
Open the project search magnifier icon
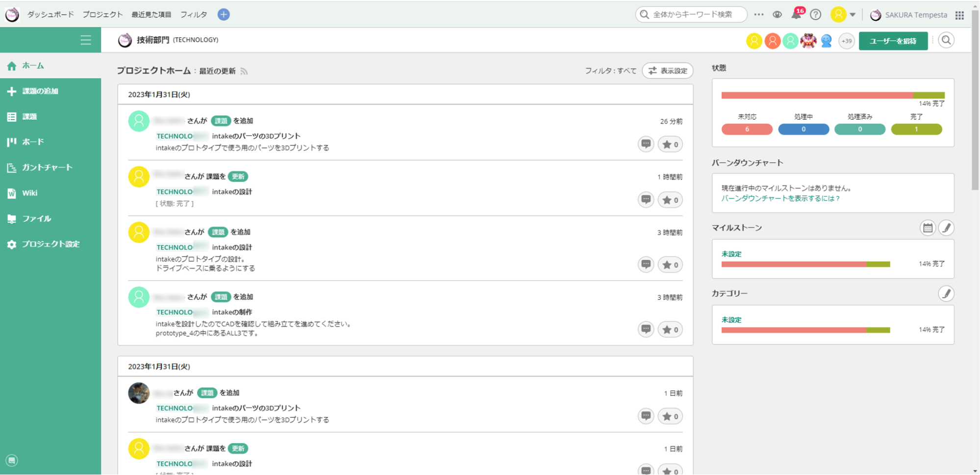[946, 40]
